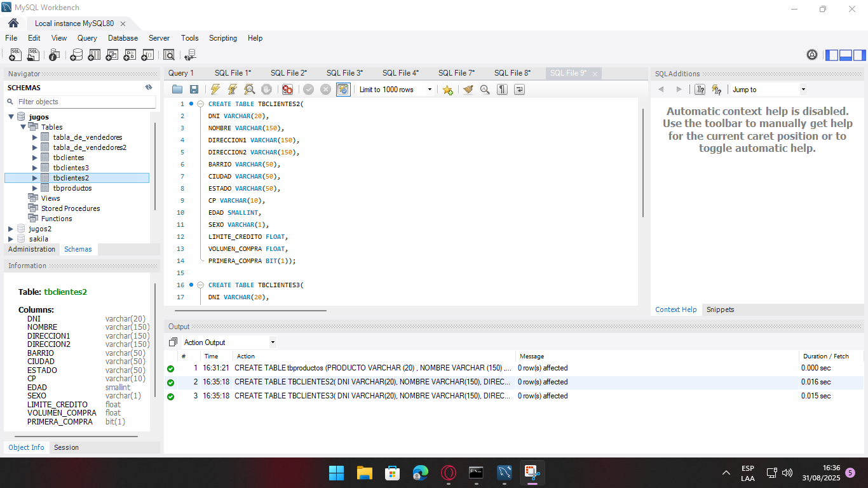Screen dimensions: 868x488
Task: Click the rollback transaction X icon
Action: [325, 90]
